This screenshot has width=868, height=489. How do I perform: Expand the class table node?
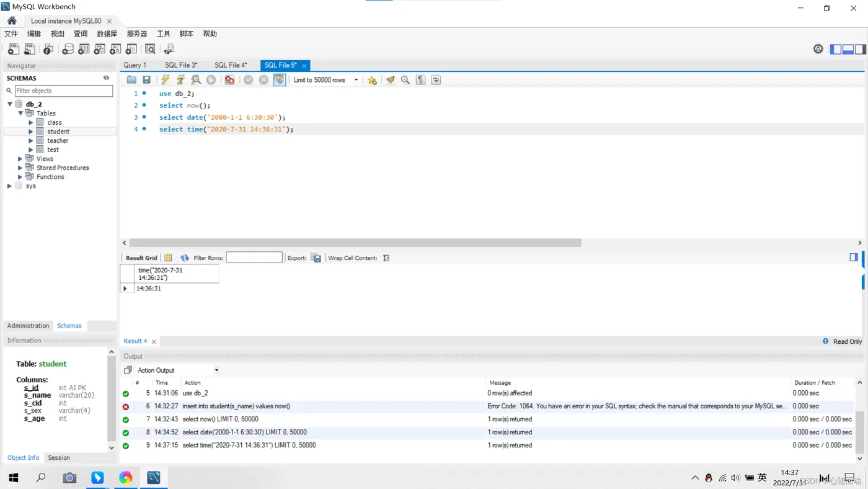click(x=31, y=123)
